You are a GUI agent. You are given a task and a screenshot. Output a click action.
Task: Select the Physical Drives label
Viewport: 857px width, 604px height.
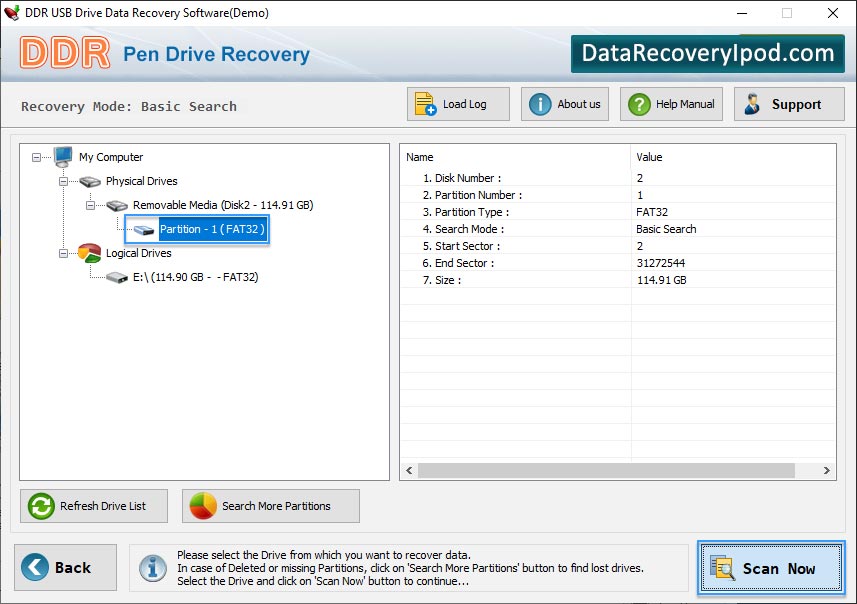coord(142,181)
